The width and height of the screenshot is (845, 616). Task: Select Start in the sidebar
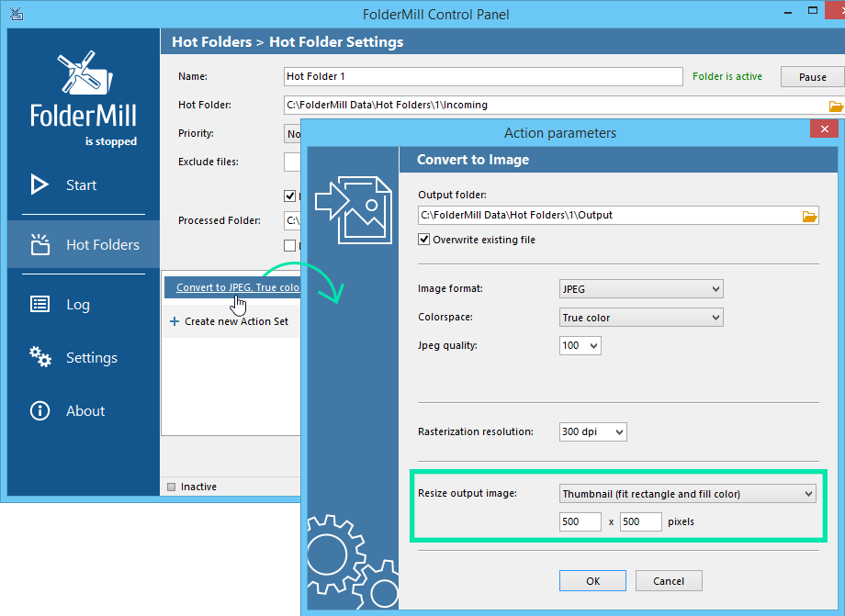[x=82, y=185]
